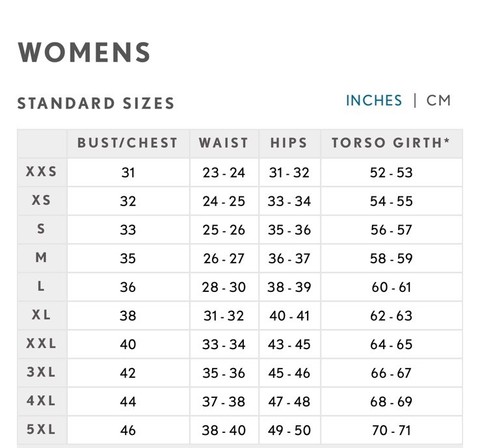Click the HIPS column header
The image size is (480, 448).
(289, 143)
